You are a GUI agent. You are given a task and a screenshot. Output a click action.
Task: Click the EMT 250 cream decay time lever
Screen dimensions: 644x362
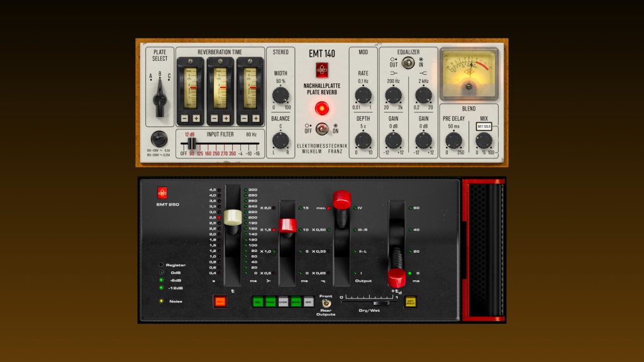click(233, 217)
